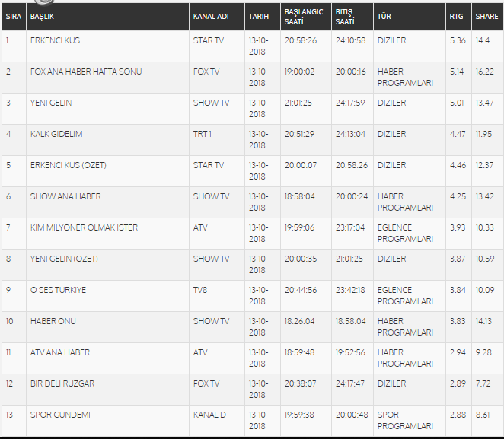Click RTG value 2.88

458,415
